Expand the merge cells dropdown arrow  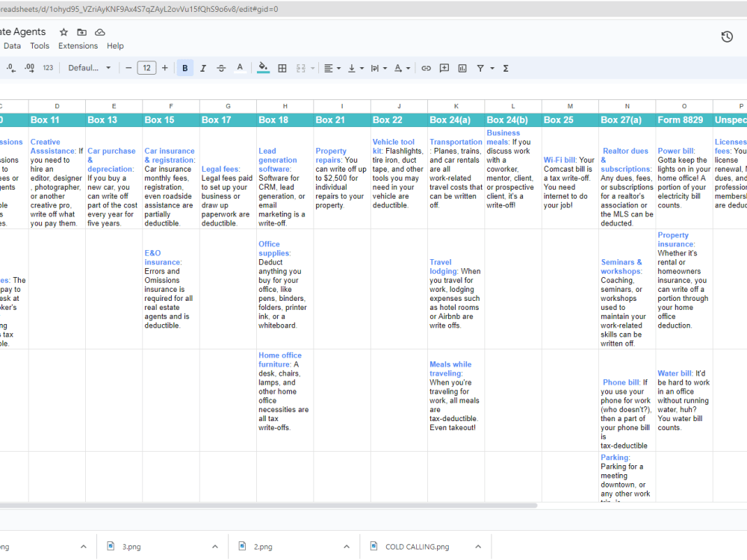(312, 68)
